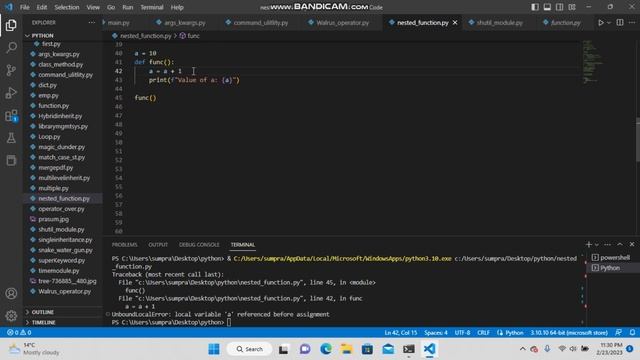
Task: Open the Manage gear settings icon
Action: 11,316
